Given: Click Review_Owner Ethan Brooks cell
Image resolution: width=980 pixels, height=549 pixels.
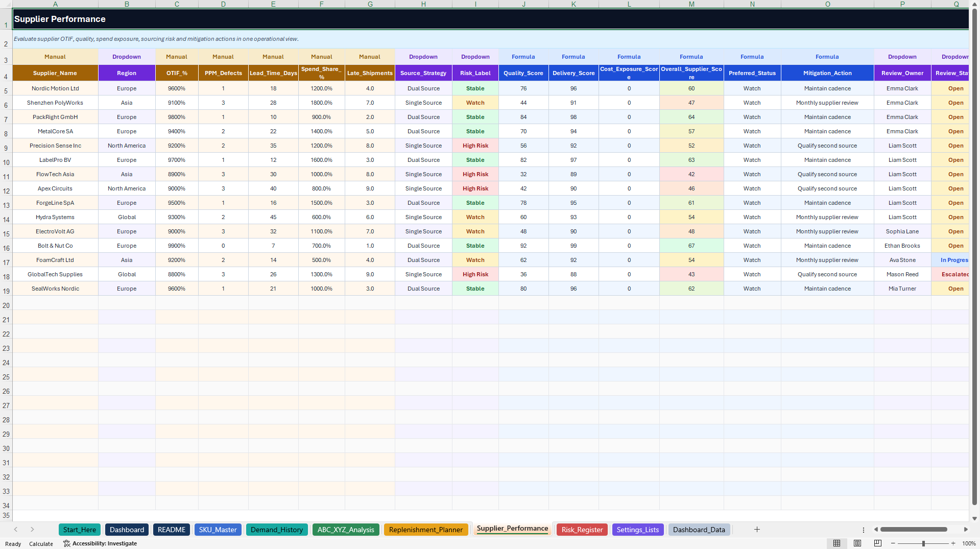Looking at the screenshot, I should coord(902,246).
